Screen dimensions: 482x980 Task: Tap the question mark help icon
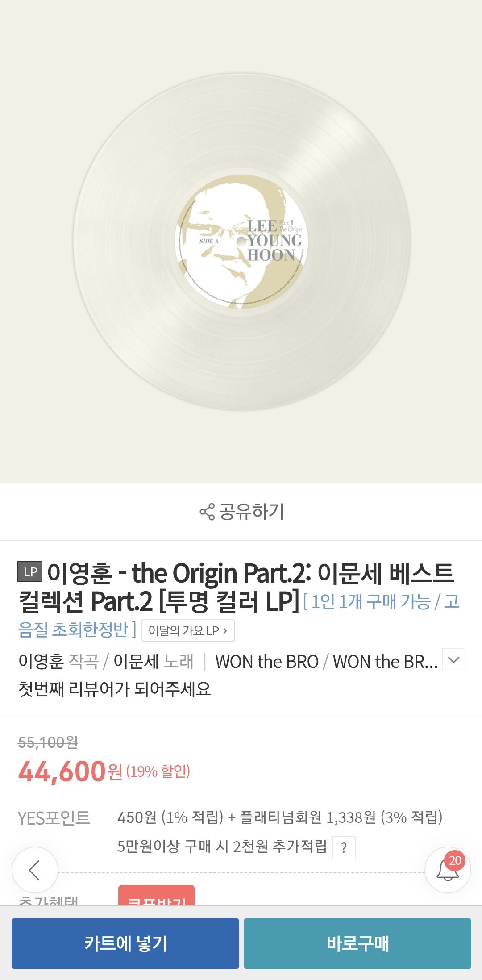pos(344,848)
